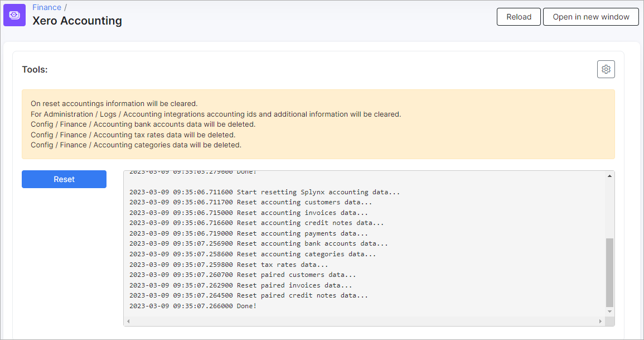Click 'Reset accounting categories data' log line
644x340 pixels.
[253, 254]
